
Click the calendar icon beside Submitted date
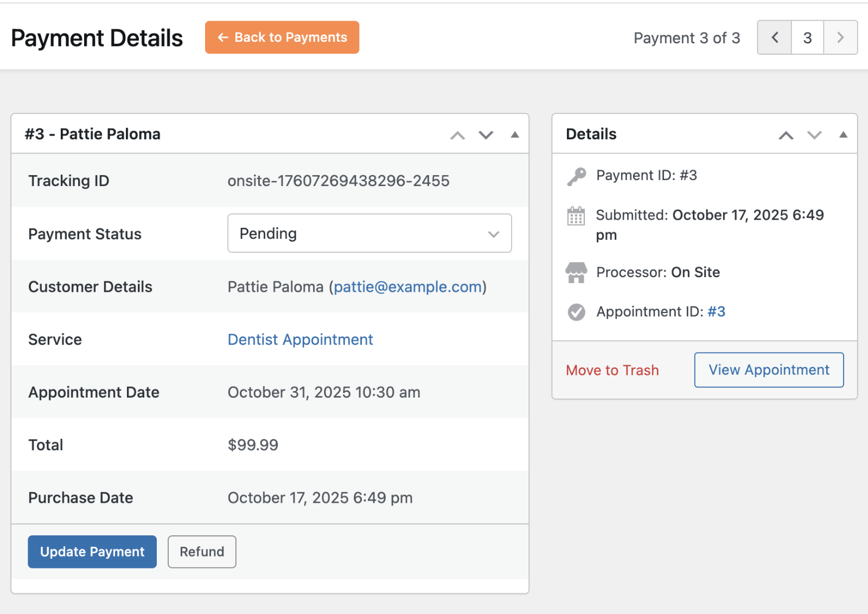pos(576,215)
